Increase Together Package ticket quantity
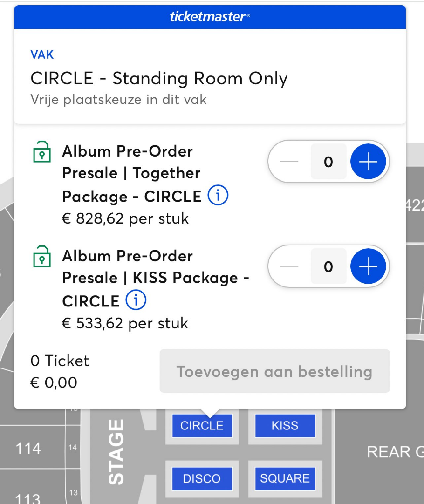The width and height of the screenshot is (424, 504). [368, 162]
